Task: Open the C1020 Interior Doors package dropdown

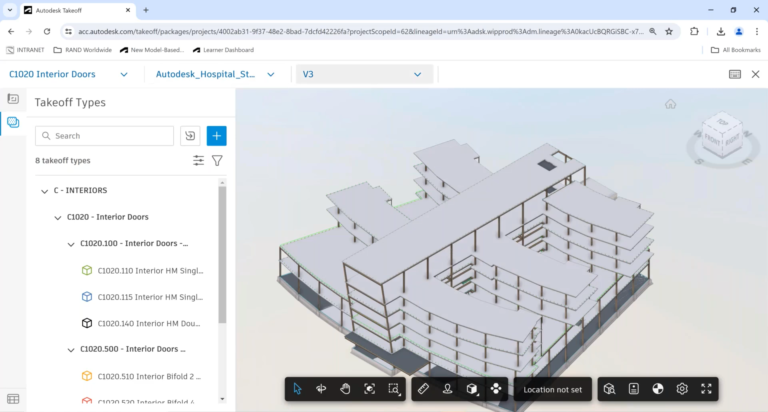Action: click(69, 74)
